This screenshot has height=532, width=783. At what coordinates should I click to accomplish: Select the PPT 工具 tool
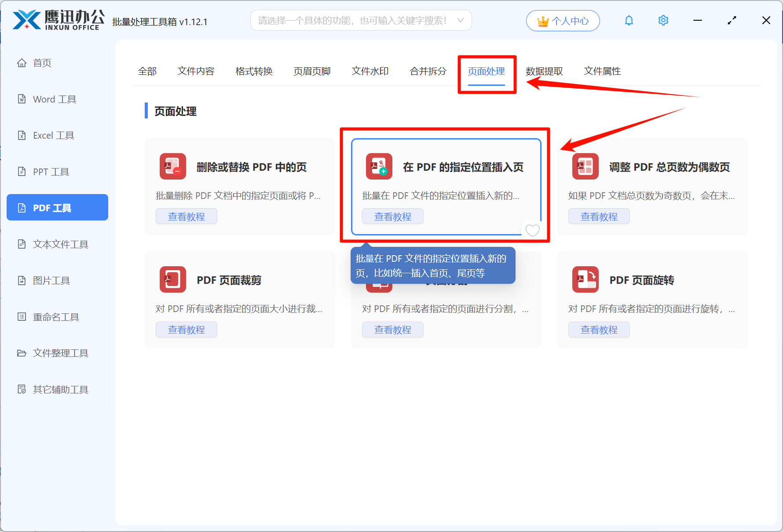click(x=51, y=172)
